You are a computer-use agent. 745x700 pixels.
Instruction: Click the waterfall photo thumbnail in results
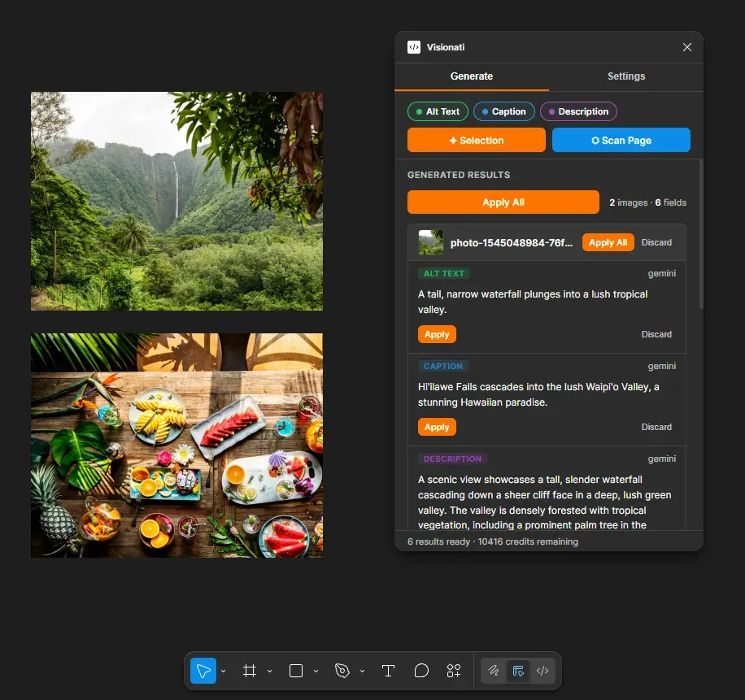[430, 241]
